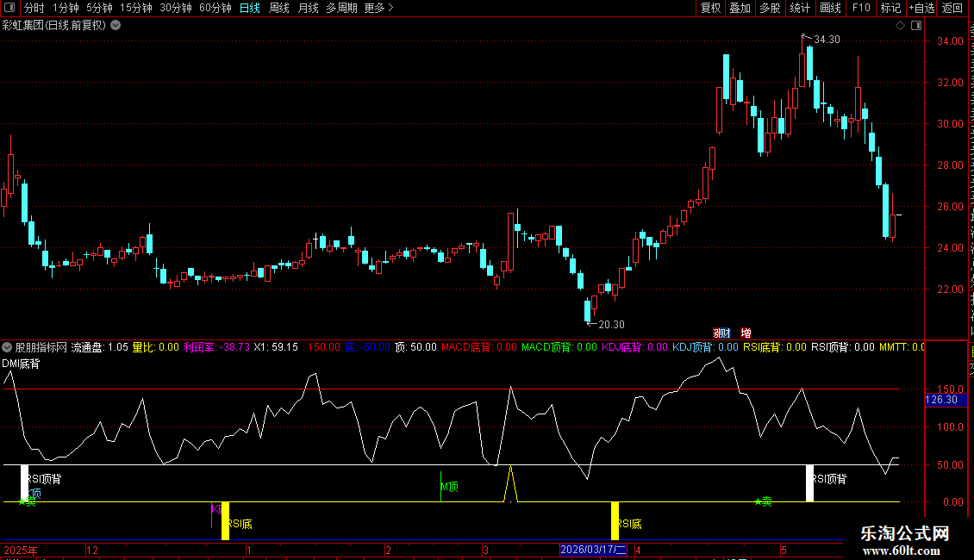Click the diamond icon above price axis

[x=900, y=26]
